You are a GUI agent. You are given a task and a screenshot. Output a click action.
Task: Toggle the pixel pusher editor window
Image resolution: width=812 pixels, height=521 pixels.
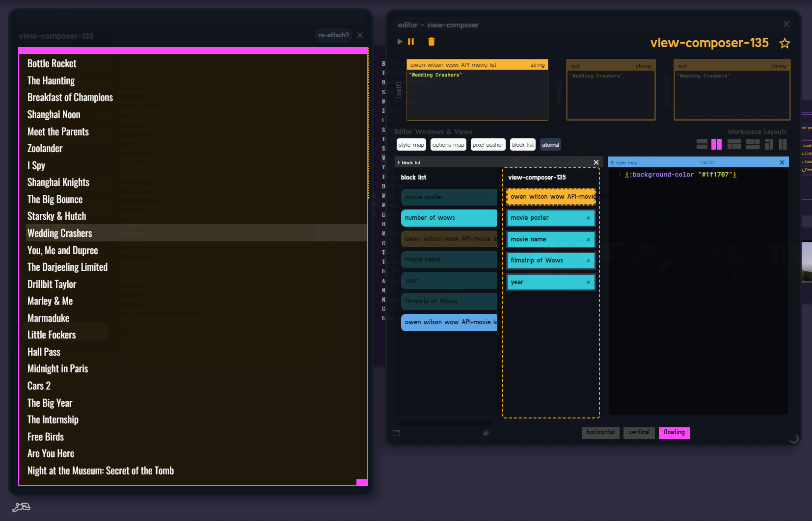(488, 145)
